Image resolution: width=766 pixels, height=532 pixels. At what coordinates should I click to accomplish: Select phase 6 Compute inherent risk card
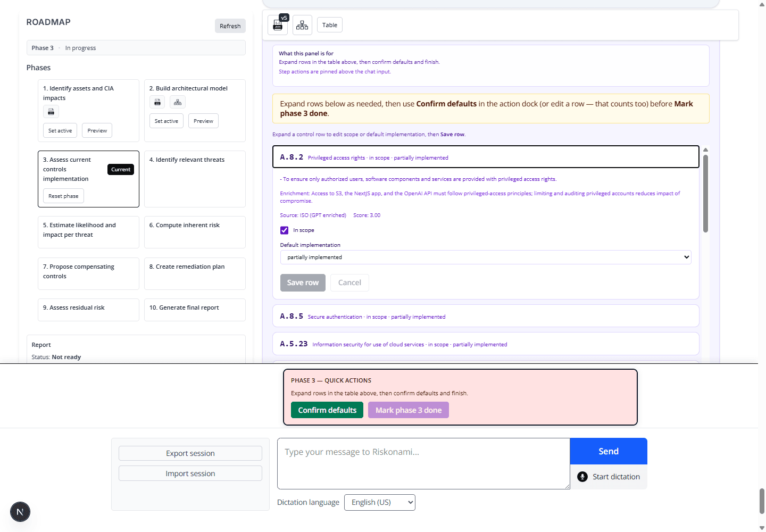tap(195, 232)
